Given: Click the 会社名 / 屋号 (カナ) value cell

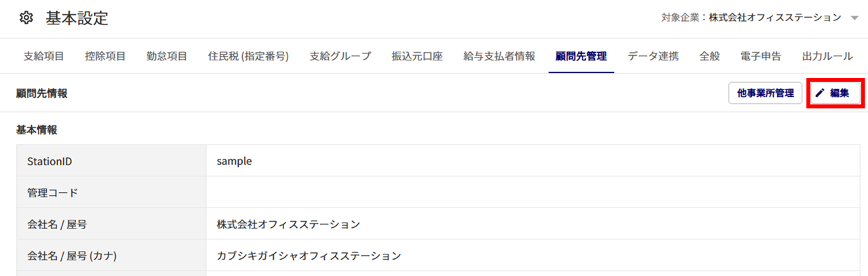Looking at the screenshot, I should tap(536, 256).
